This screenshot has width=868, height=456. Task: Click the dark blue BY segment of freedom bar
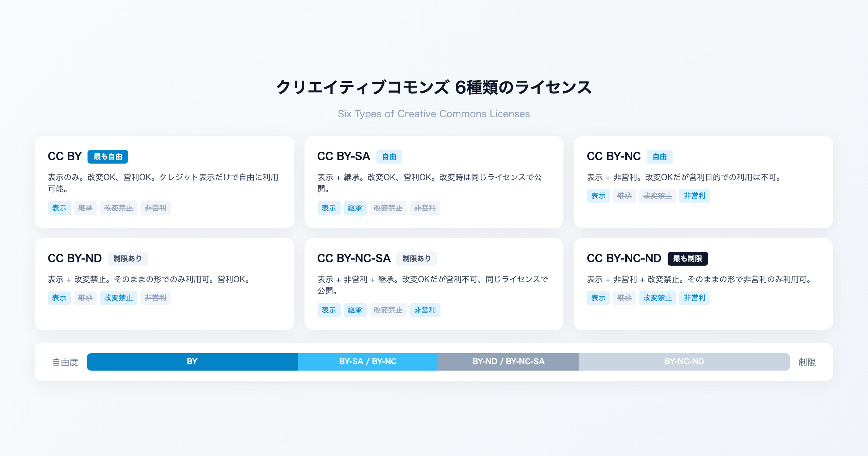pos(192,362)
